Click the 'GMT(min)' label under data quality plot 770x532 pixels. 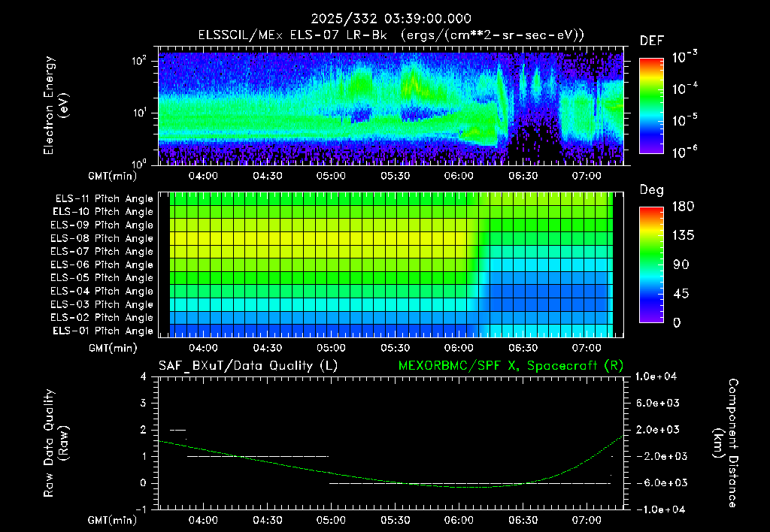point(113,520)
